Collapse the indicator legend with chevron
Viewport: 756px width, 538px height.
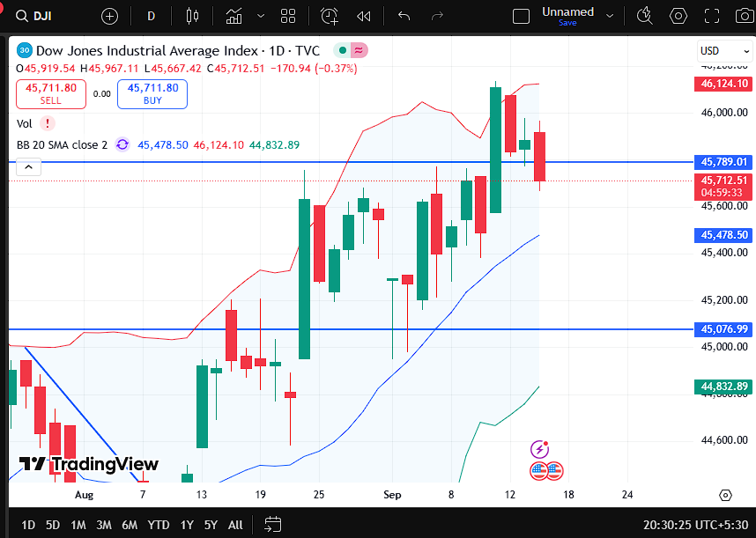[28, 167]
